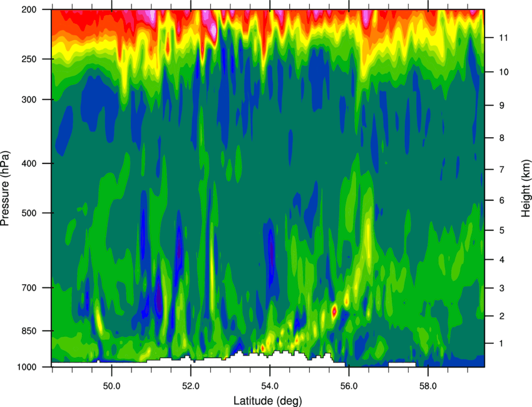Pick the 6 km height label
The image size is (532, 407).
[502, 200]
